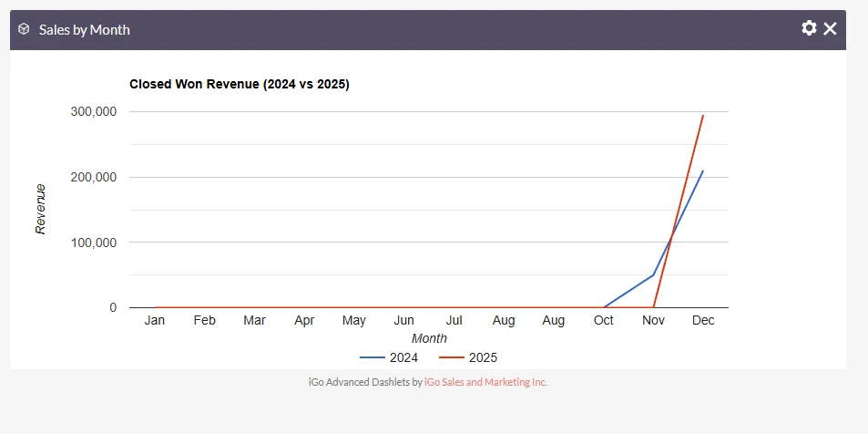The image size is (868, 434).
Task: Click the Oct label on the month axis
Action: tap(603, 321)
